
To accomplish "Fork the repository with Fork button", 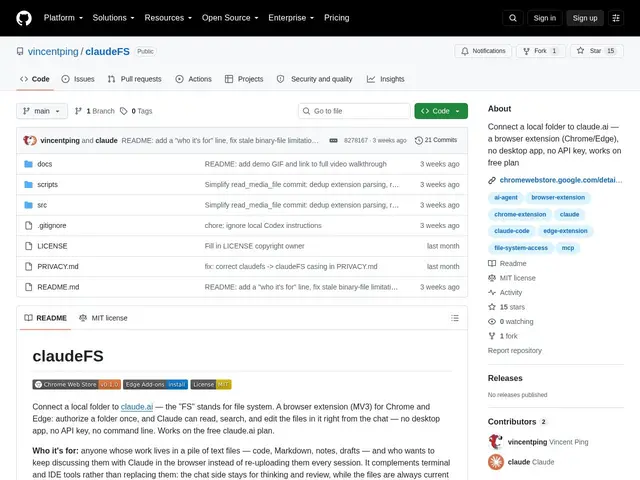I will pos(541,51).
